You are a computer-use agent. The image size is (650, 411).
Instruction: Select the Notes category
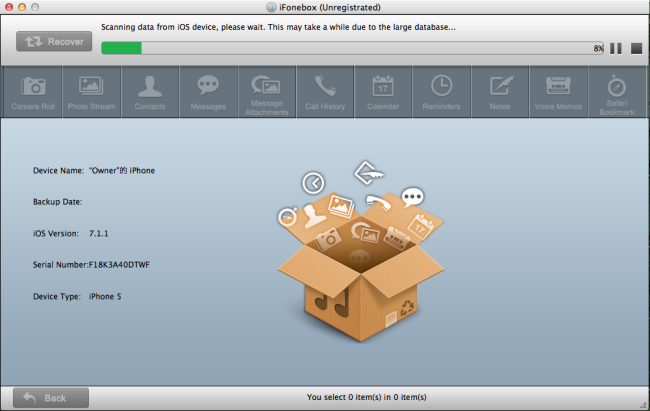[500, 92]
